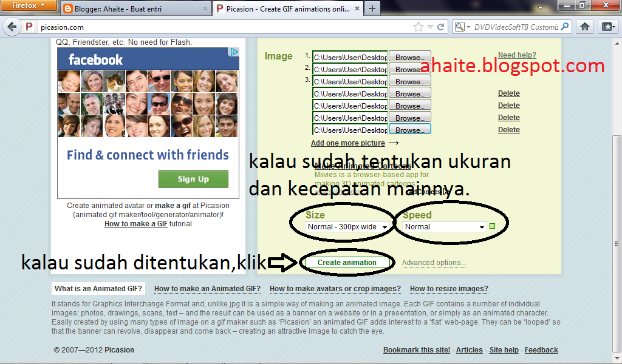Close the Picasion tab
The image size is (622, 364).
[357, 8]
